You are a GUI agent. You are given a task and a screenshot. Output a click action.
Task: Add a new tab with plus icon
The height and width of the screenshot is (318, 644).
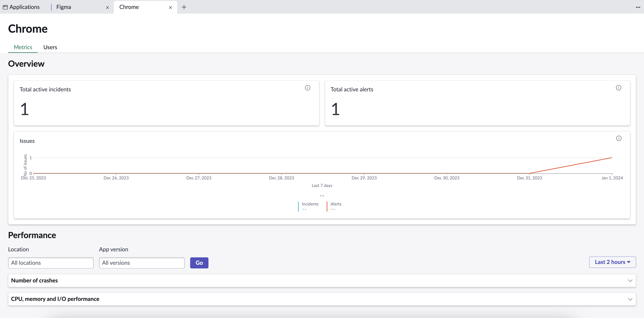pyautogui.click(x=184, y=7)
